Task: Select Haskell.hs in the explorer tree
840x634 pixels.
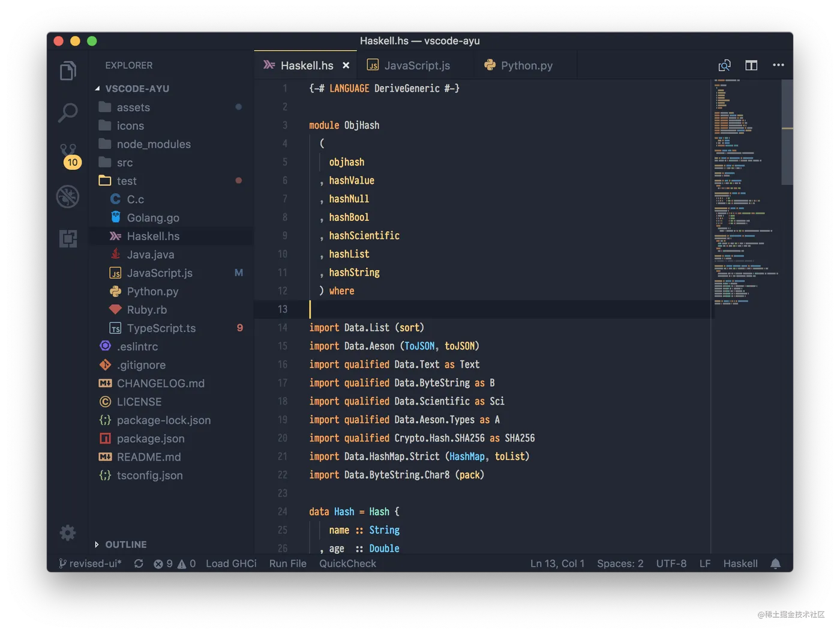Action: (171, 236)
